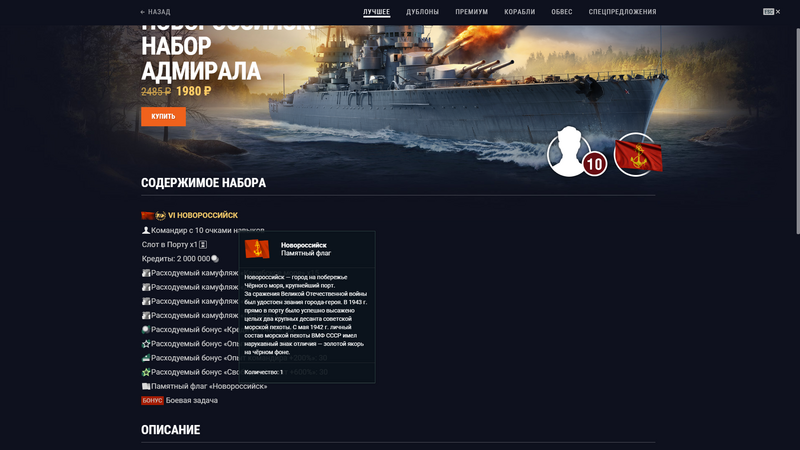Click the port slot icon after 'Слот в Порту x1'
This screenshot has width=800, height=450.
[x=203, y=244]
